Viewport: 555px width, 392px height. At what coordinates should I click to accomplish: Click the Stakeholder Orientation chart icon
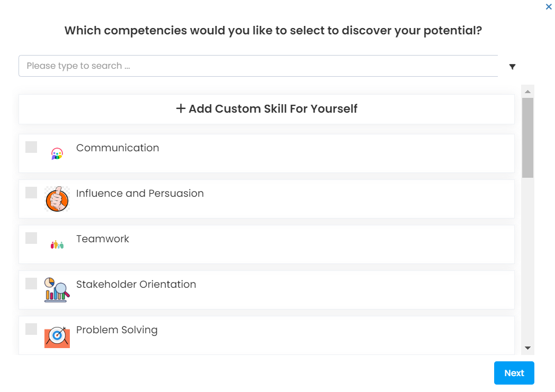click(x=57, y=290)
